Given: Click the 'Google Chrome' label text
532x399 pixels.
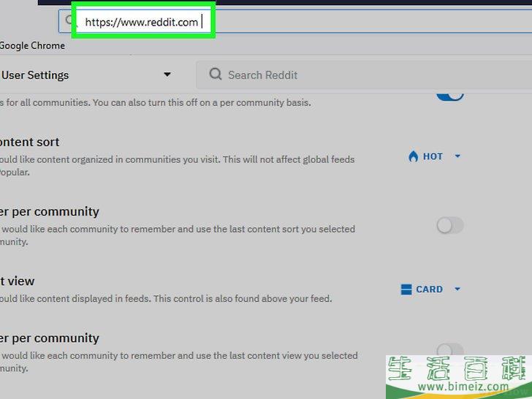Looking at the screenshot, I should click(x=32, y=45).
